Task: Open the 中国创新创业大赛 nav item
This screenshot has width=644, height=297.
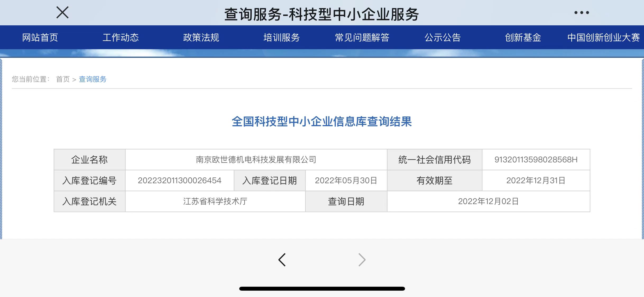Action: tap(604, 37)
